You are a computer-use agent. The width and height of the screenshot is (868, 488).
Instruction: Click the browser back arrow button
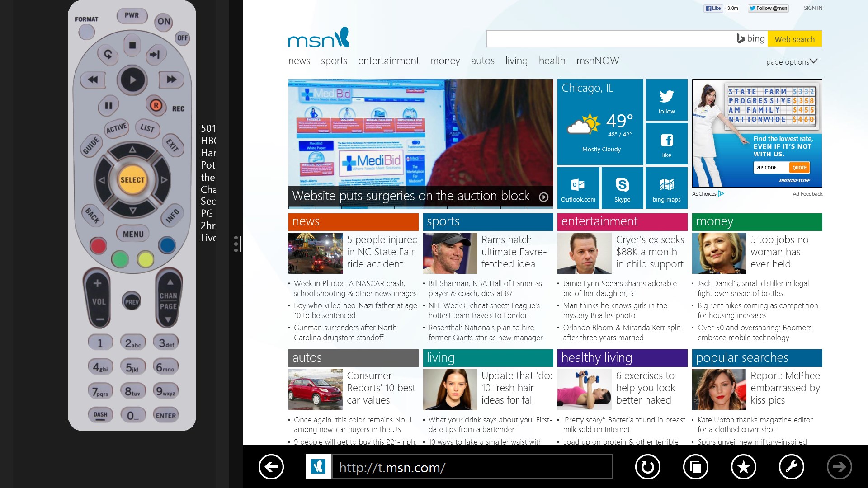[x=271, y=467]
